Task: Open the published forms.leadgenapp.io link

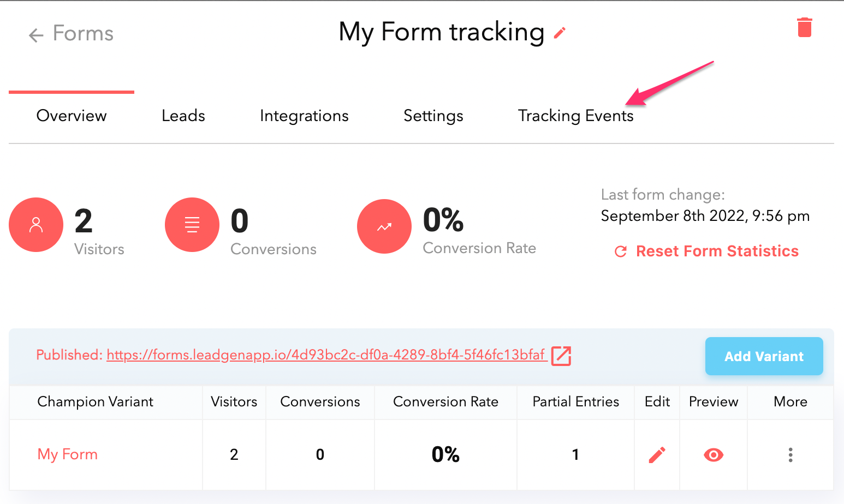Action: click(326, 355)
